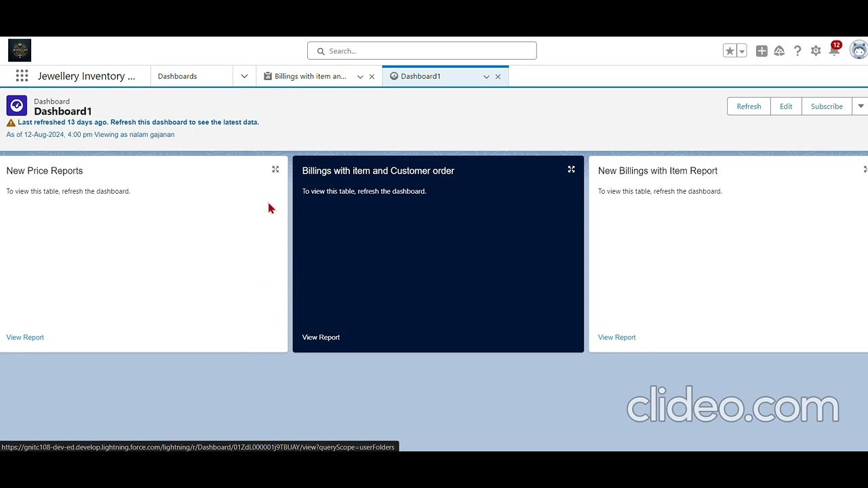This screenshot has height=488, width=868.
Task: Click the Jewellery Inventory app name
Action: coord(86,77)
